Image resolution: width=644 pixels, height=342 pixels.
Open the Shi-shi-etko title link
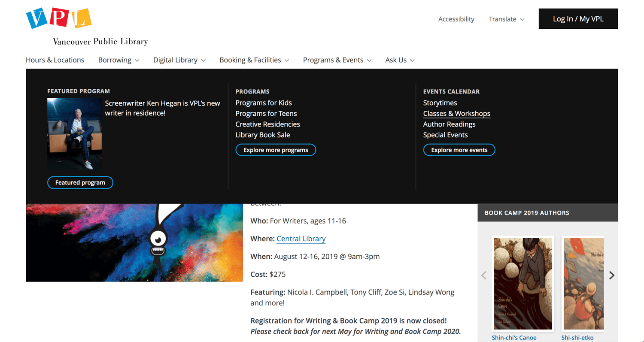[x=577, y=338]
